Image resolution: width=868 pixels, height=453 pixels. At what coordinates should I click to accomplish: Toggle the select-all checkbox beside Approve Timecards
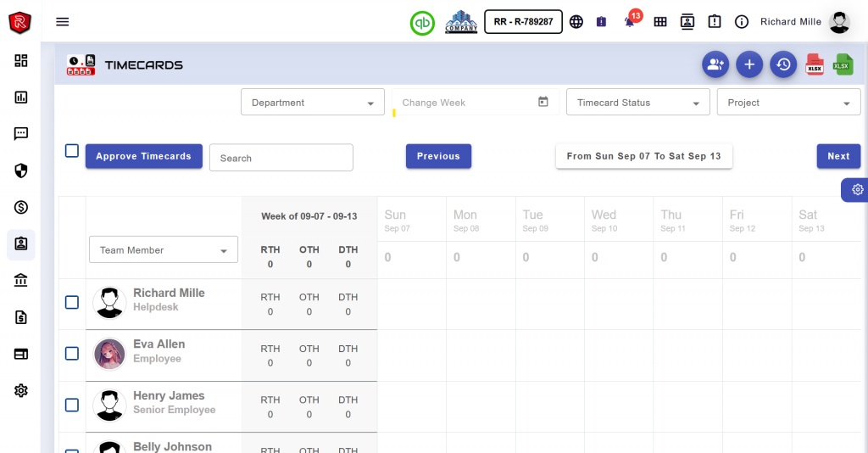tap(72, 151)
